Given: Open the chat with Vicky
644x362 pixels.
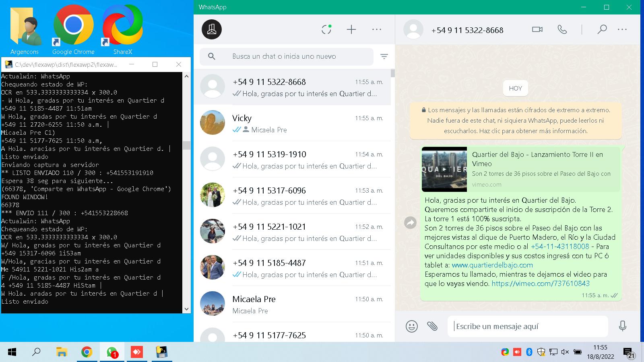Looking at the screenshot, I should click(x=292, y=123).
